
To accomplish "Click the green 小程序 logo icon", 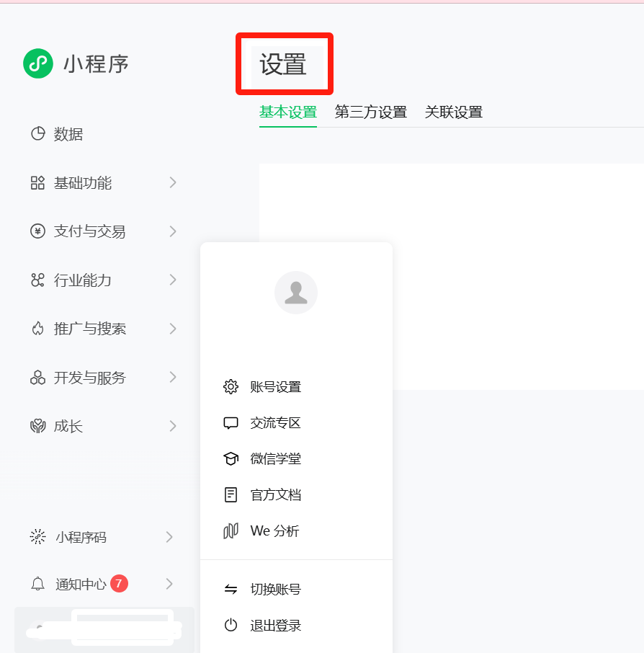I will (x=38, y=63).
